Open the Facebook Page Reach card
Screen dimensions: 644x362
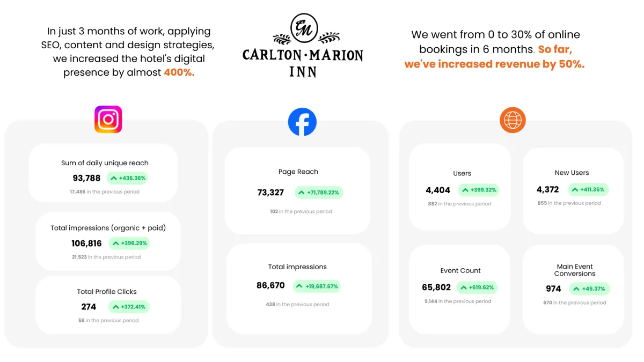(298, 191)
